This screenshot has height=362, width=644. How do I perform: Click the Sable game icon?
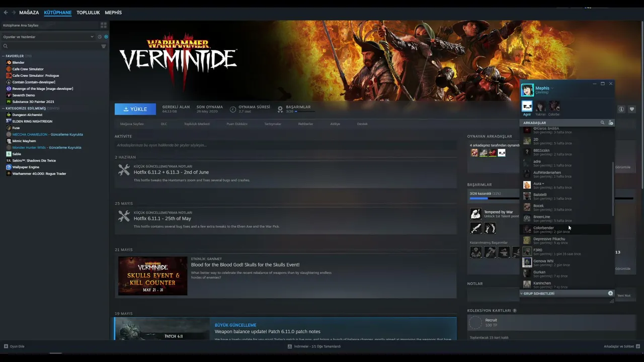click(9, 154)
